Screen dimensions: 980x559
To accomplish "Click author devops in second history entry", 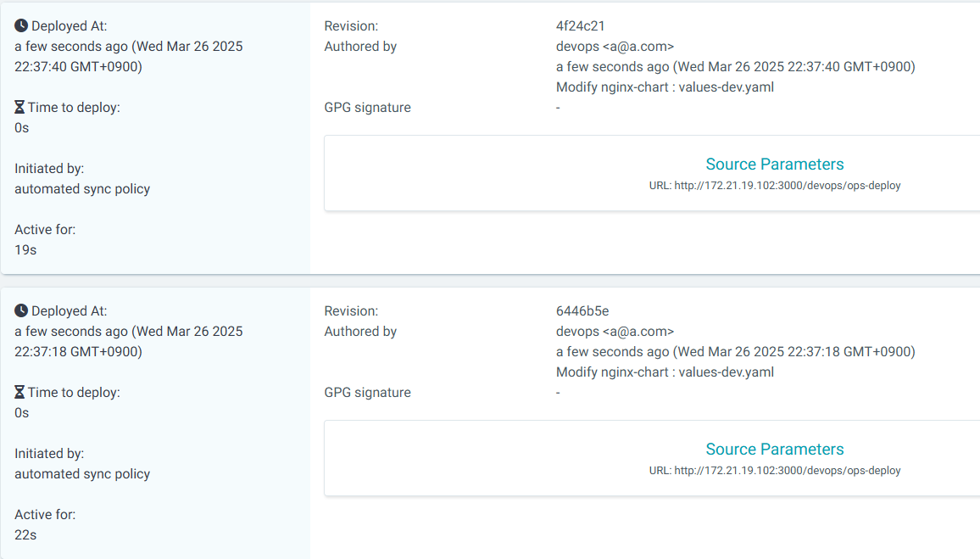I will pos(615,332).
